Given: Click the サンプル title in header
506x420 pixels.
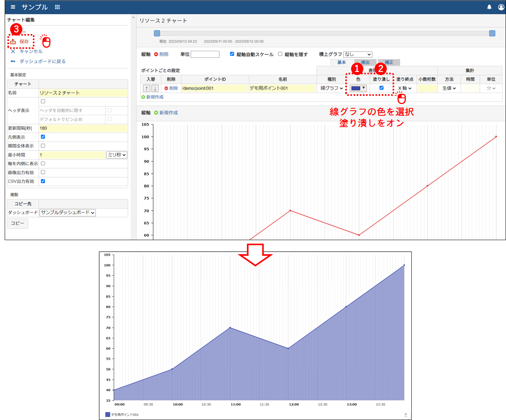Looking at the screenshot, I should pyautogui.click(x=34, y=7).
